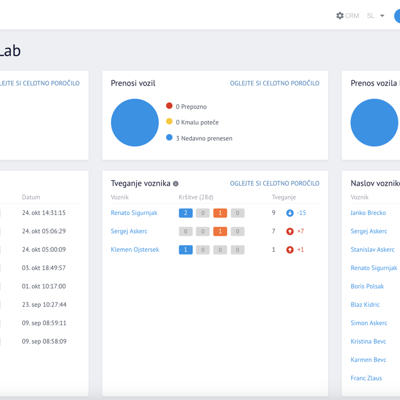The width and height of the screenshot is (400, 400).
Task: Open driver Renato Sigurnjak in risk table
Action: pos(134,213)
